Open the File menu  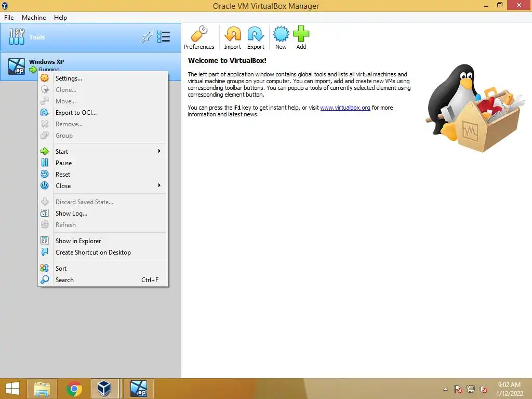9,17
